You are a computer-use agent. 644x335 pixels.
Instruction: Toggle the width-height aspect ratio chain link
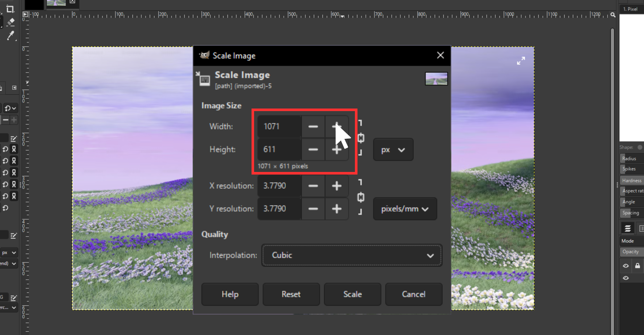361,138
